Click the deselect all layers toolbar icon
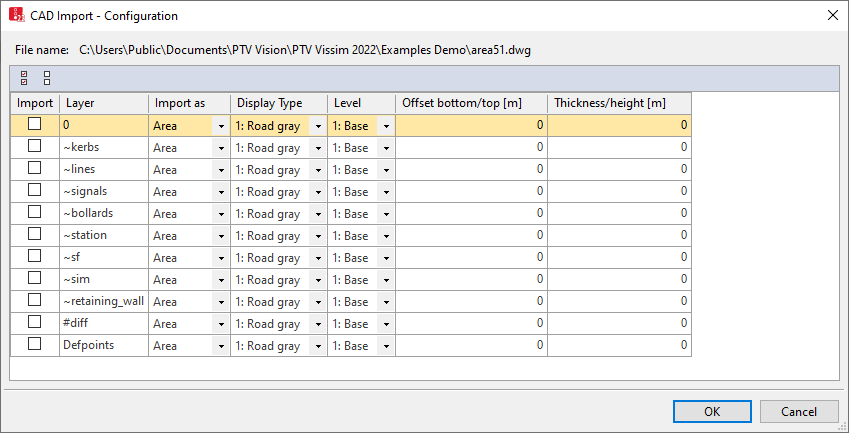The height and width of the screenshot is (433, 849). [x=46, y=78]
